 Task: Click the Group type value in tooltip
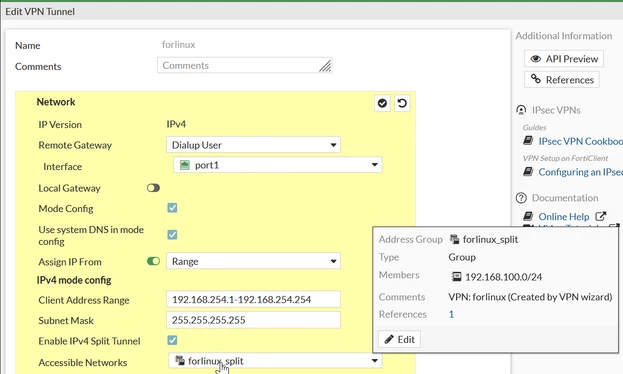coord(462,257)
